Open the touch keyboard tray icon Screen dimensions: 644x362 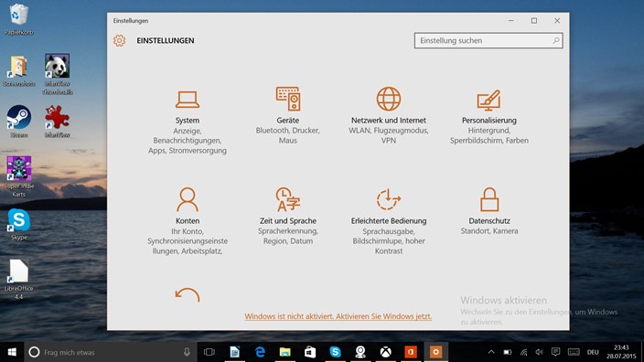[x=574, y=352]
